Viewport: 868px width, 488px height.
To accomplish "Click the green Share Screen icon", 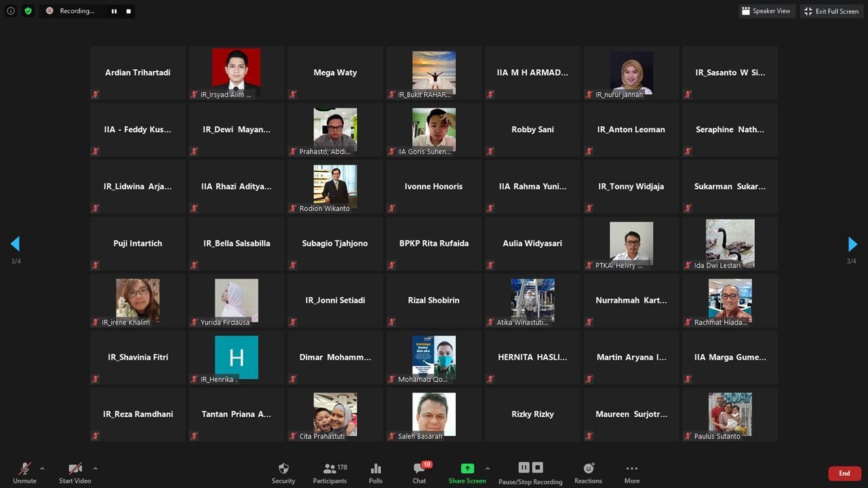I will point(467,468).
